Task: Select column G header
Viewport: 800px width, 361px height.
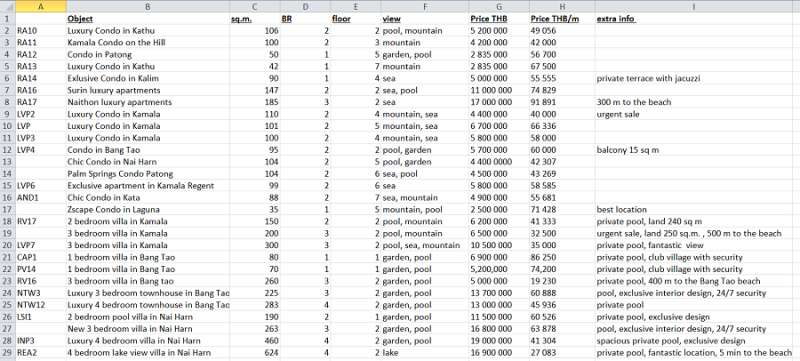Action: point(499,7)
